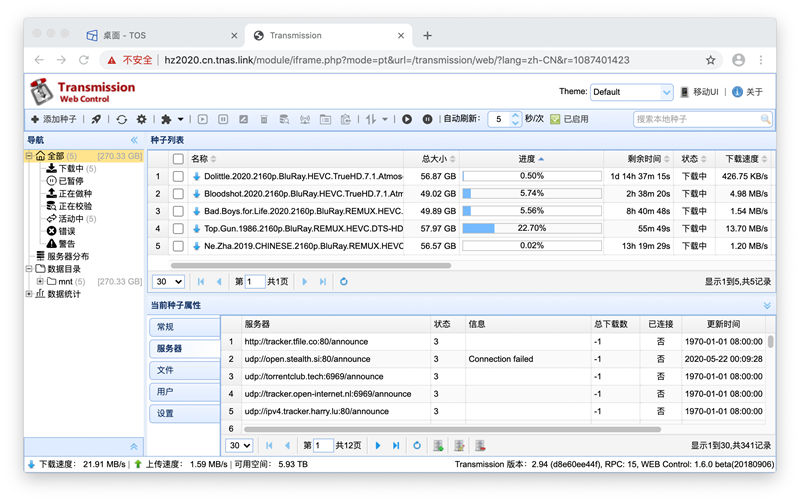Click the pause selected torrent toolbar icon
This screenshot has width=800, height=502.
223,119
